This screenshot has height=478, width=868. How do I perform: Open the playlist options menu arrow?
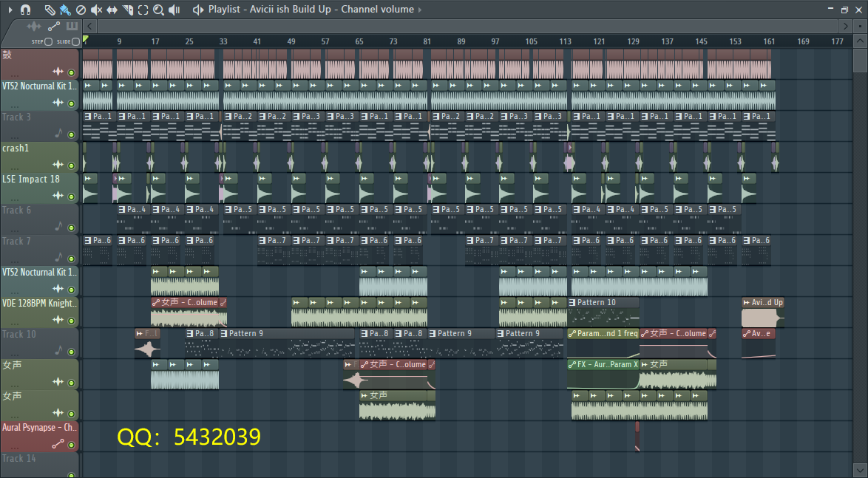(10, 10)
